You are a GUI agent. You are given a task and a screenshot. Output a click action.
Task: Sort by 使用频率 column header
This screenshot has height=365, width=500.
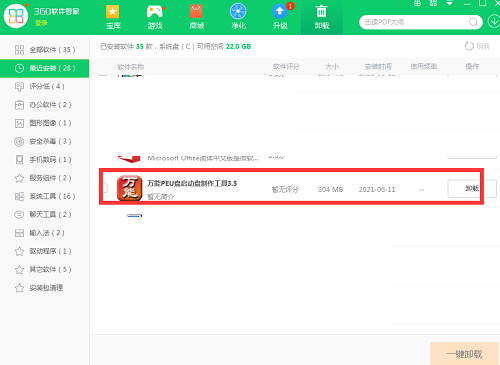click(x=423, y=67)
